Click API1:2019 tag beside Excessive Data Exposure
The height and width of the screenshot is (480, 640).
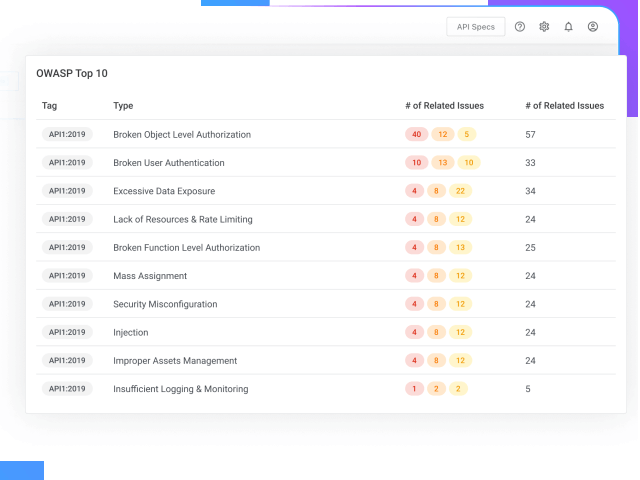tap(67, 191)
